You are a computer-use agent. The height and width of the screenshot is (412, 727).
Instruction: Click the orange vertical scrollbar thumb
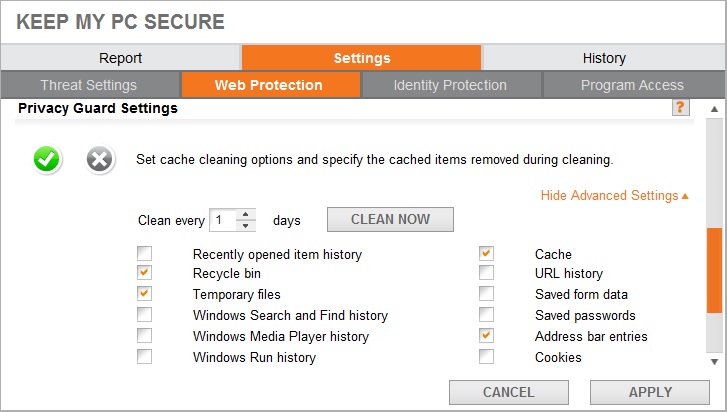point(714,270)
